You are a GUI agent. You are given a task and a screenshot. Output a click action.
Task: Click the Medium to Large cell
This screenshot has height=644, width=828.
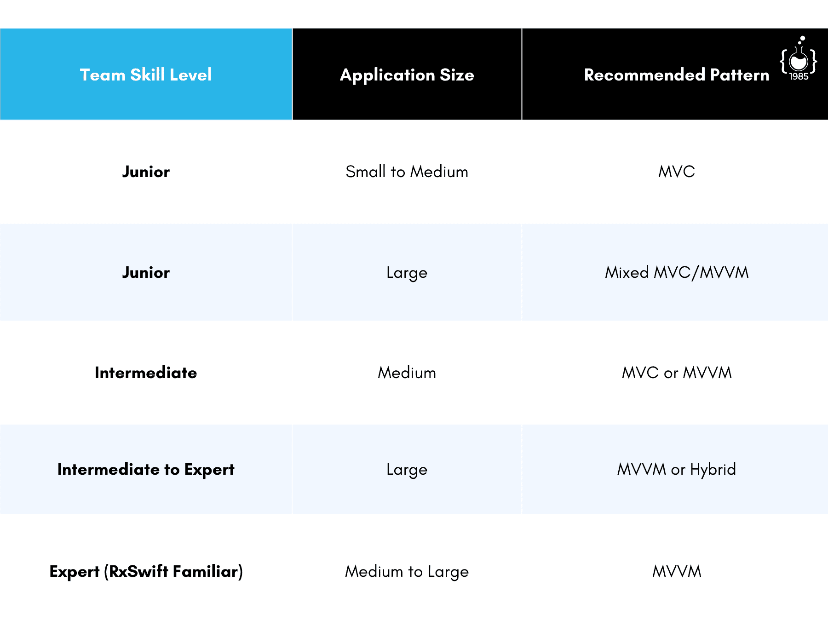click(x=407, y=571)
